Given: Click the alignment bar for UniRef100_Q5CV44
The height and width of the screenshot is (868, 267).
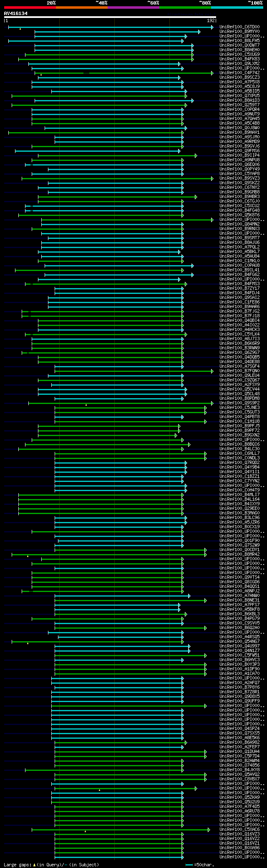Looking at the screenshot, I should 113,389.
